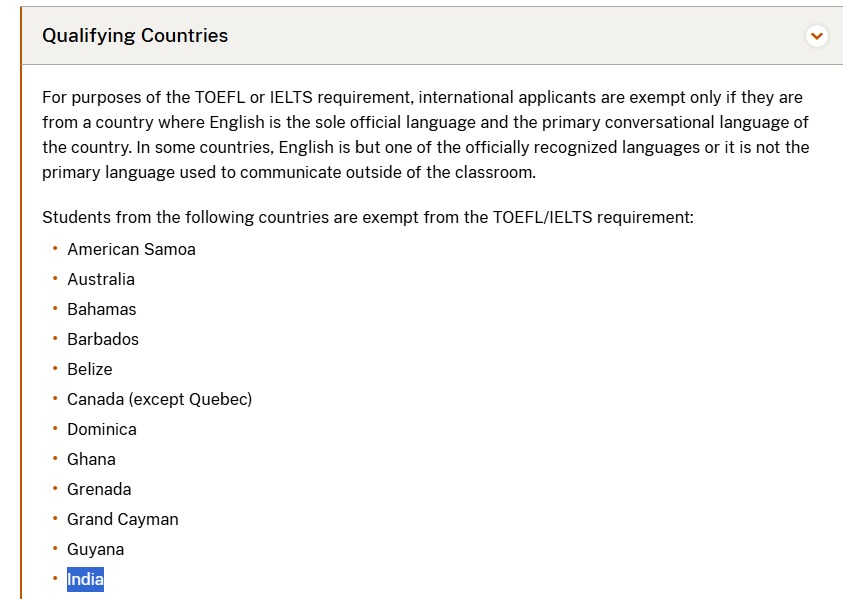Click the orange bullet next to Guyana
Screen dimensions: 867x599
55,548
